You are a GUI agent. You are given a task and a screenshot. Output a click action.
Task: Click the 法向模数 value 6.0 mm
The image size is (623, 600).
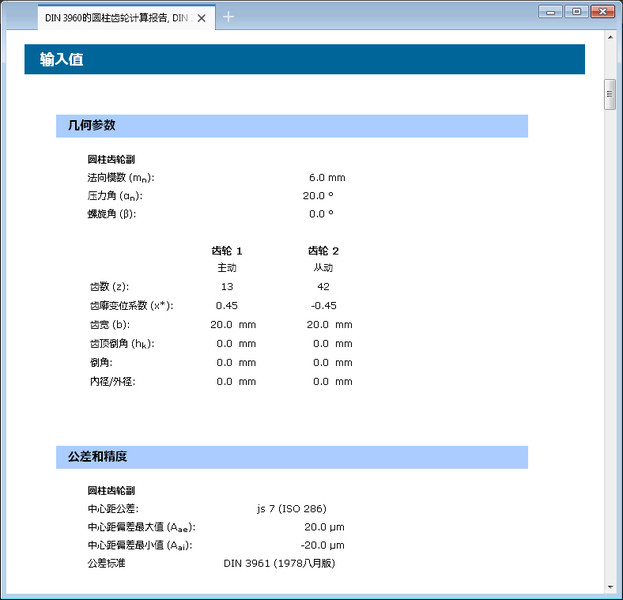326,177
